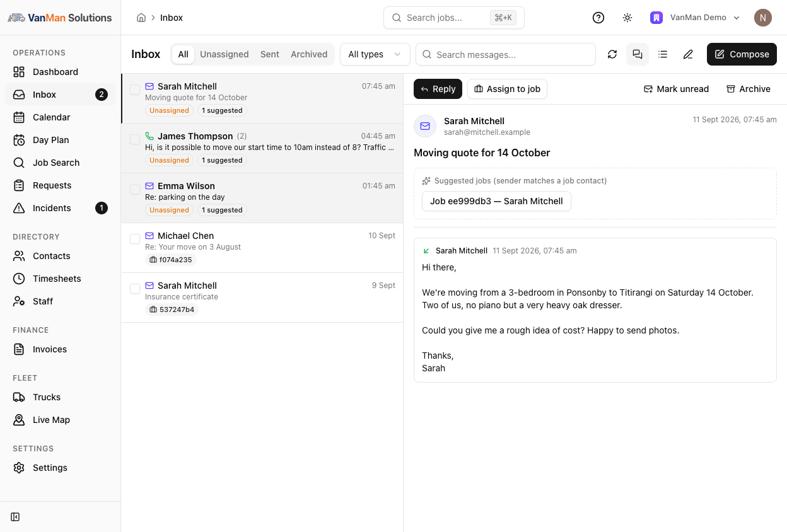
Task: Open Requests in the sidebar
Action: (x=60, y=185)
